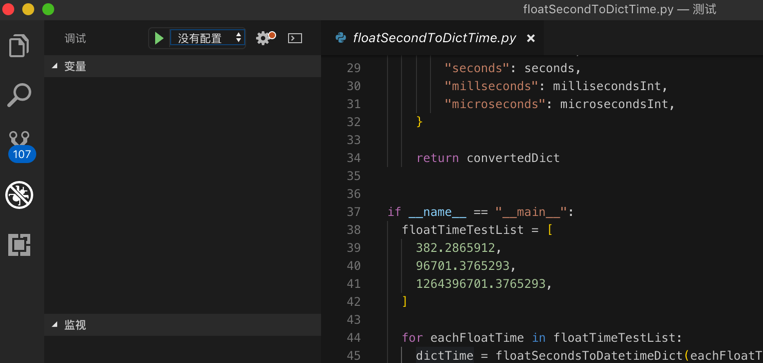The width and height of the screenshot is (763, 363).
Task: Click the Python file icon on tab
Action: coord(341,38)
